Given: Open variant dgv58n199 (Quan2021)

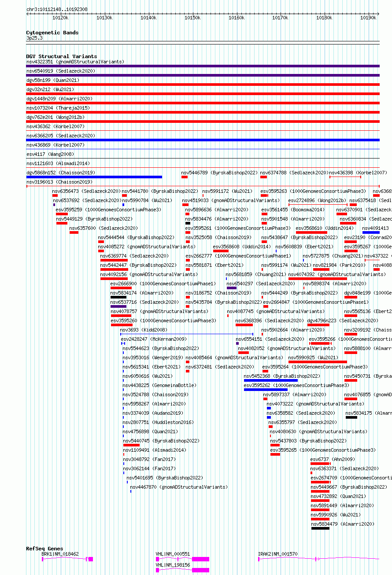Looking at the screenshot, I should (x=53, y=81).
